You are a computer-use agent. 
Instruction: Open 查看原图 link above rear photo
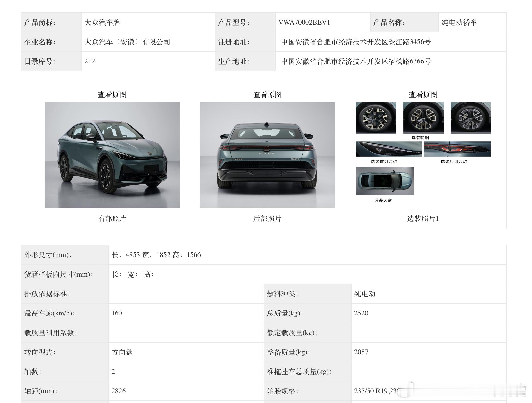[x=267, y=95]
